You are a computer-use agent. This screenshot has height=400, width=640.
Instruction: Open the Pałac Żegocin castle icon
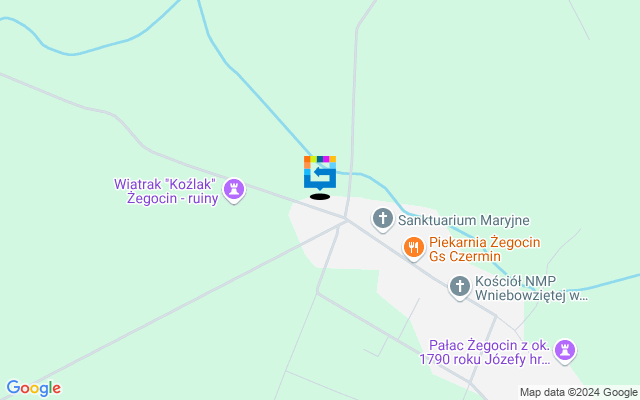tap(565, 351)
